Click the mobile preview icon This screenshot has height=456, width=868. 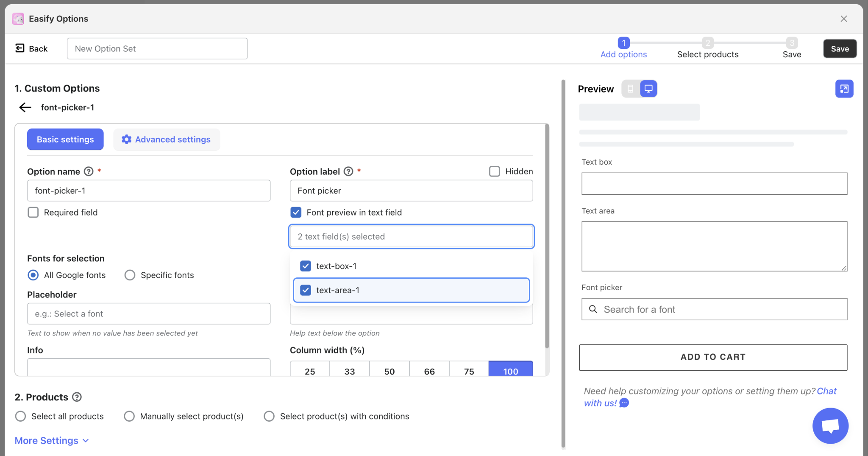pos(631,89)
